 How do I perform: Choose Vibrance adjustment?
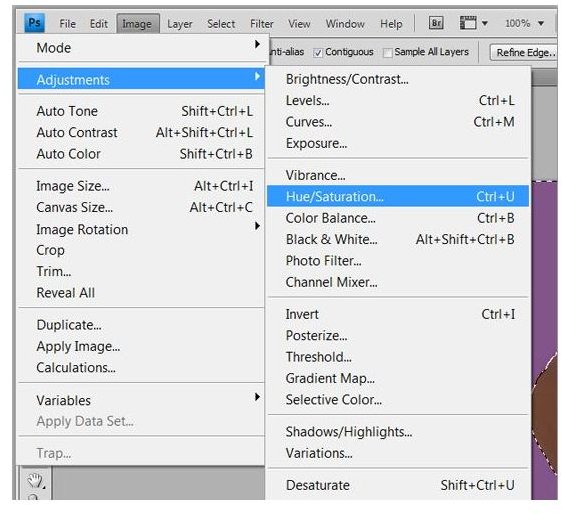398,175
